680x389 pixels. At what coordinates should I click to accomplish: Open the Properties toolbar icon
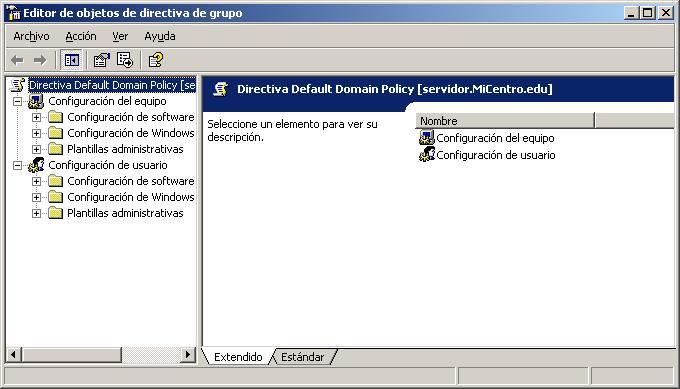pyautogui.click(x=102, y=60)
